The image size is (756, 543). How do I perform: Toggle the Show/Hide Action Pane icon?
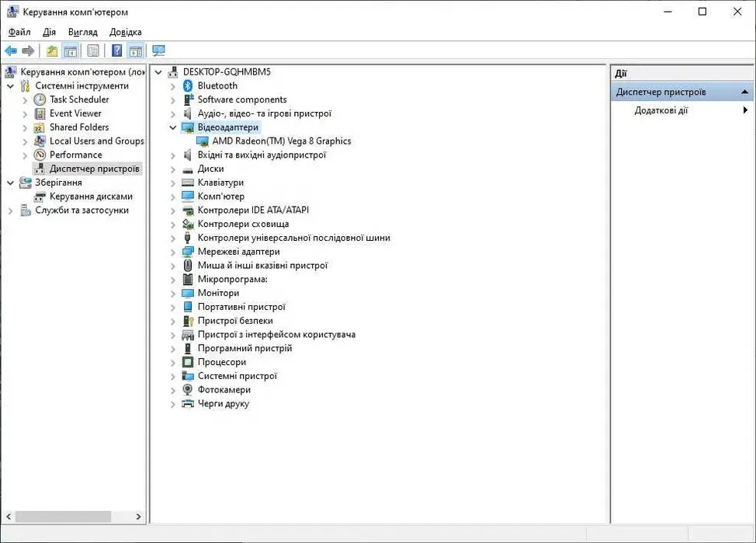(136, 50)
